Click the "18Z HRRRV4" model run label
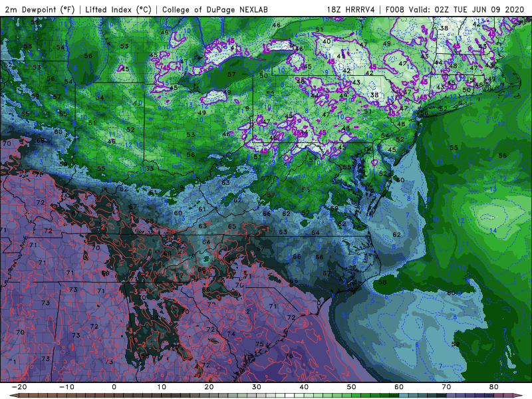This screenshot has width=532, height=399. 351,10
